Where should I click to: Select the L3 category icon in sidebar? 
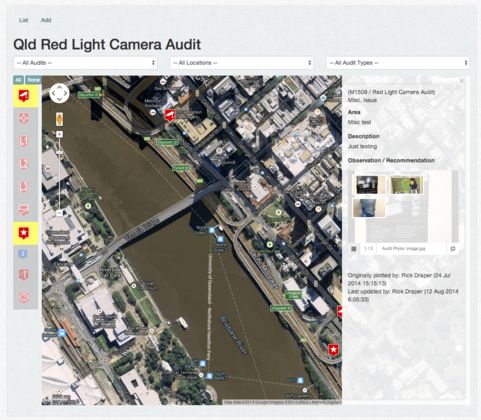point(23,187)
